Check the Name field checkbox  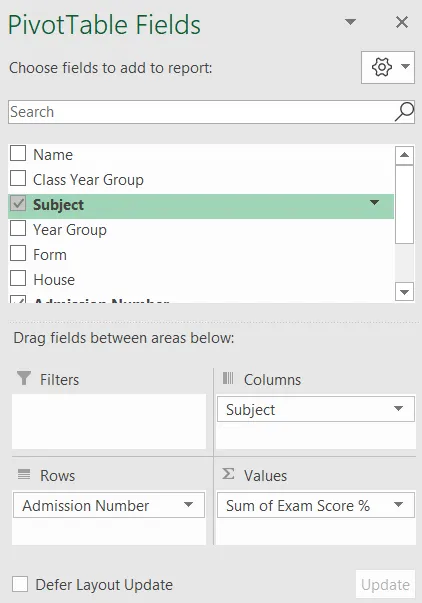click(18, 153)
